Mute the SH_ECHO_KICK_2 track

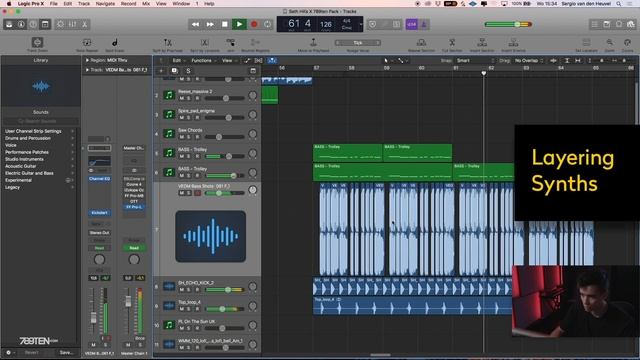[182, 290]
